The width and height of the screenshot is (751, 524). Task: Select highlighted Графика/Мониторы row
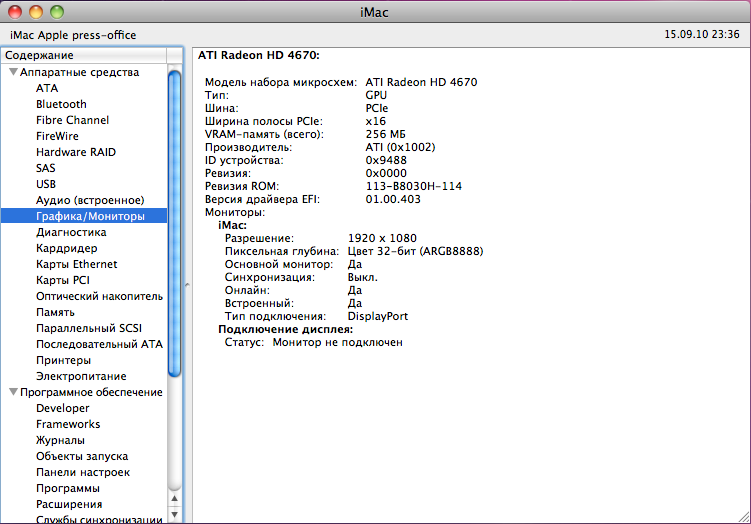[x=84, y=216]
